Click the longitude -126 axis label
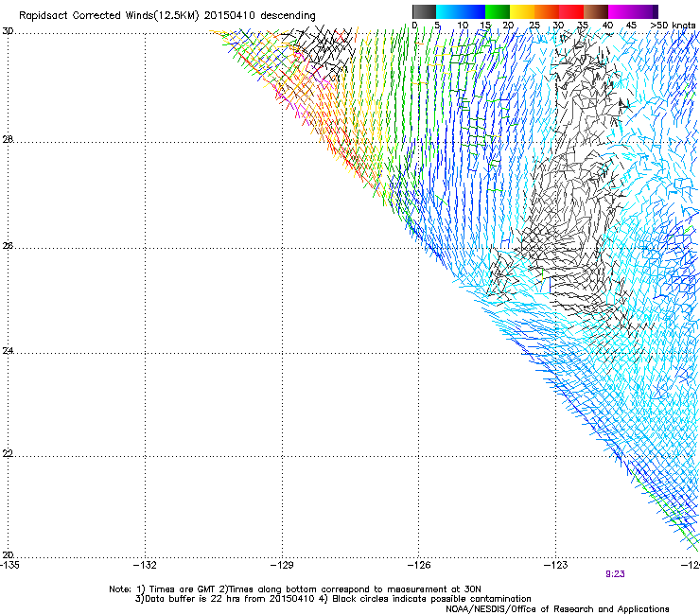Viewport: 700px width, 615px height. [x=419, y=565]
